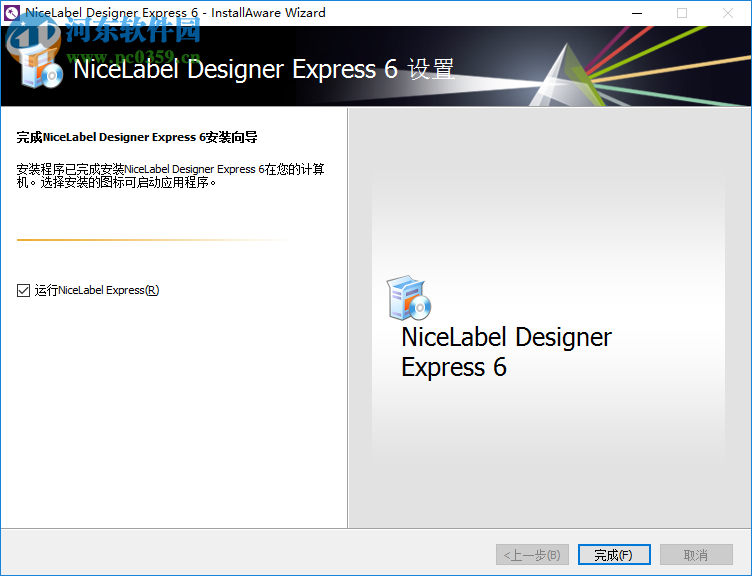The image size is (752, 576).
Task: Click the InstallAware title bar app icon
Action: click(12, 13)
